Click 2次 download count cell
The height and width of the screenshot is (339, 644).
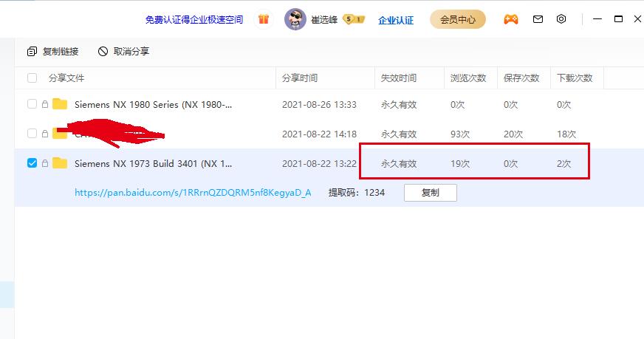pyautogui.click(x=564, y=163)
